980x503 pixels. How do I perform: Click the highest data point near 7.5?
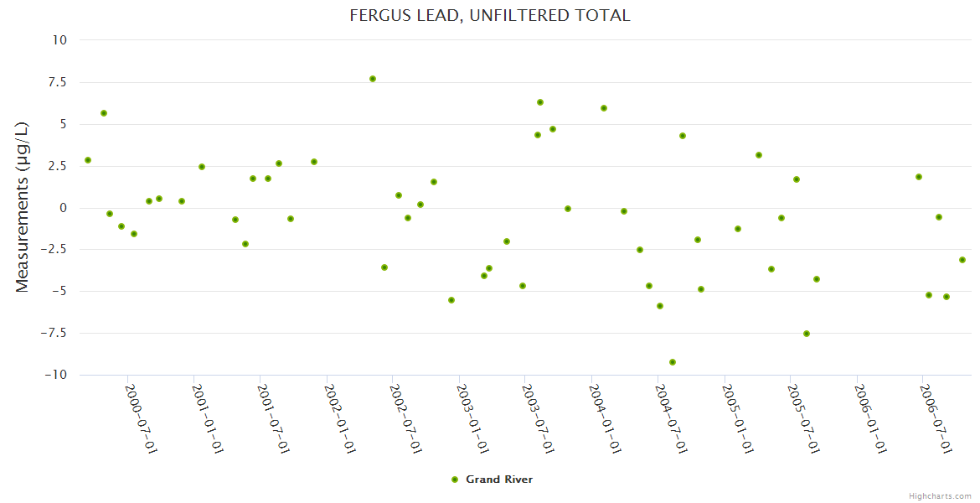click(373, 79)
